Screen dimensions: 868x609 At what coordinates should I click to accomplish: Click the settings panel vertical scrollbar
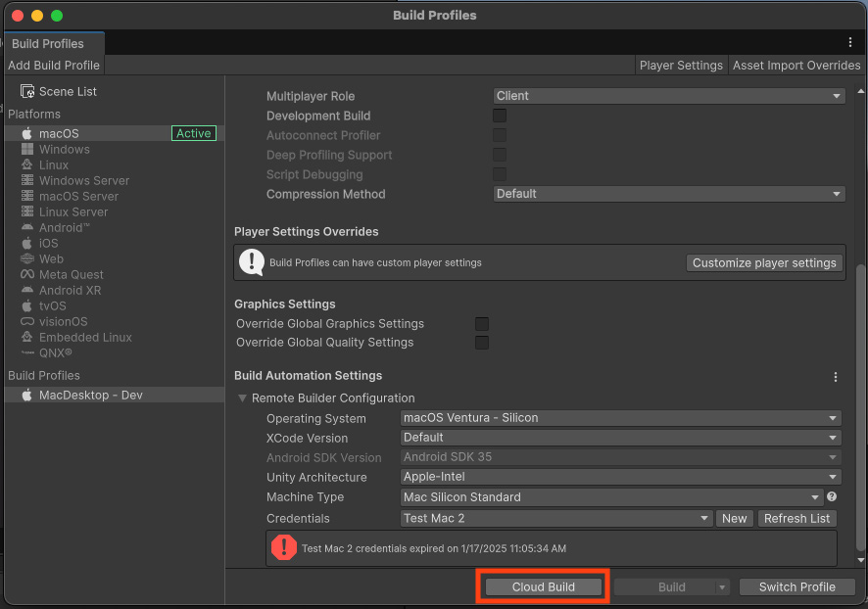[860, 408]
